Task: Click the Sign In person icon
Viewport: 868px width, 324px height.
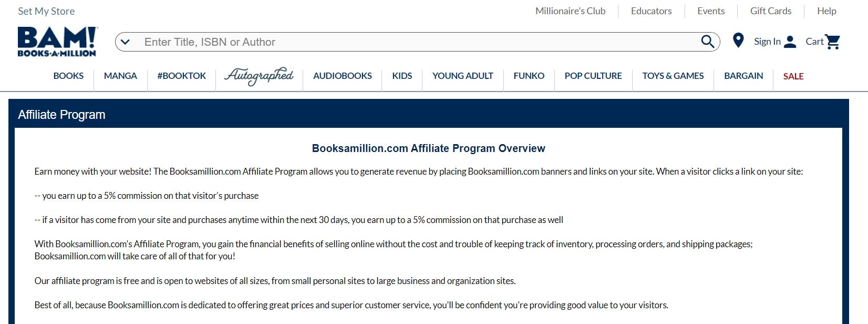Action: tap(790, 42)
